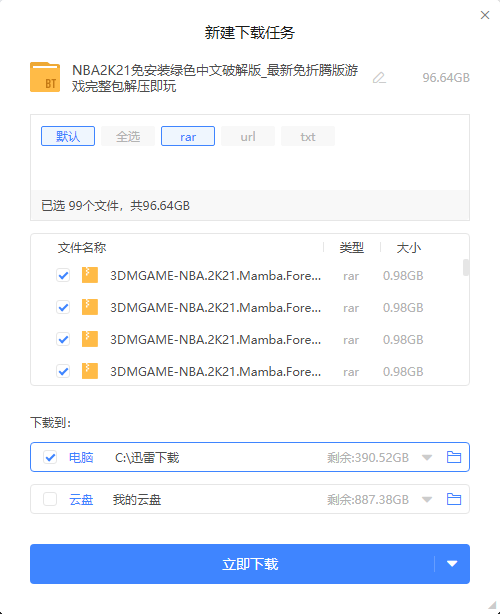Screen dimensions: 500x614
Task: Uncheck the third 3DMGAME rar file
Action: click(x=63, y=339)
